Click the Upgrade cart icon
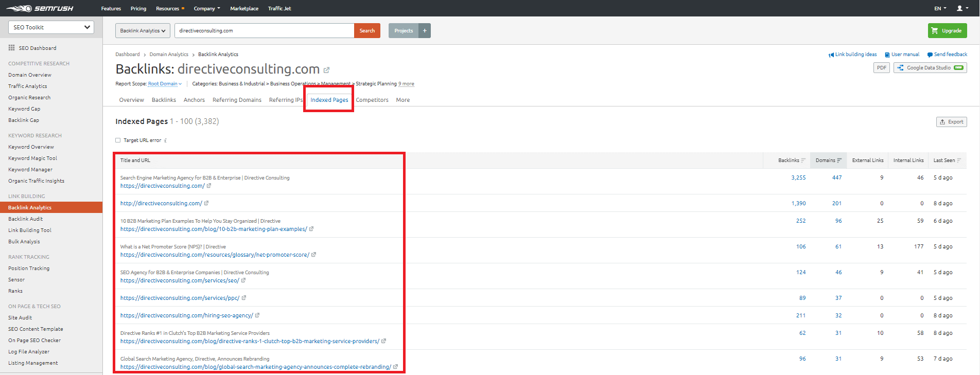The image size is (980, 375). (935, 31)
